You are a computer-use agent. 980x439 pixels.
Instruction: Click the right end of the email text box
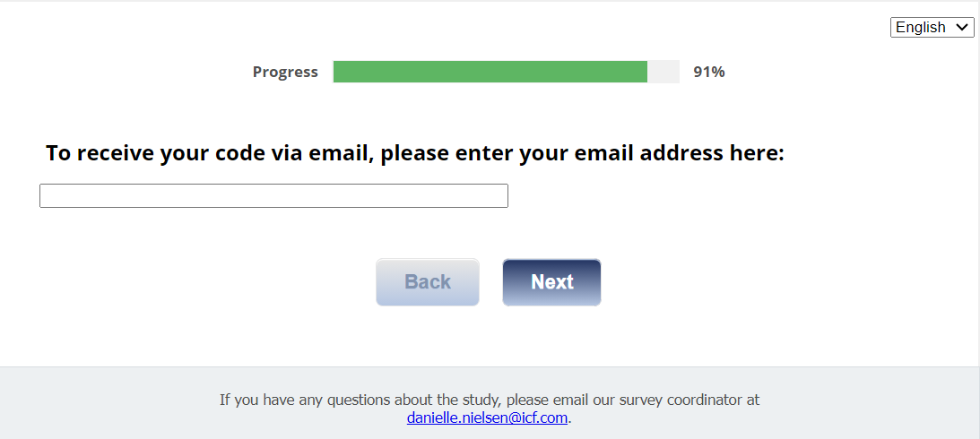[499, 195]
